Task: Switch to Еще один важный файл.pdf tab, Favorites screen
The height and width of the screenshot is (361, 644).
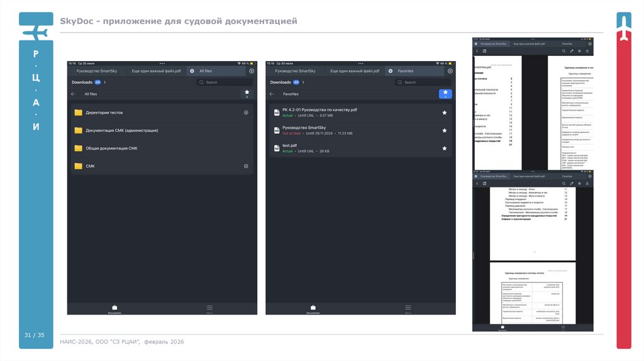Action: 355,71
